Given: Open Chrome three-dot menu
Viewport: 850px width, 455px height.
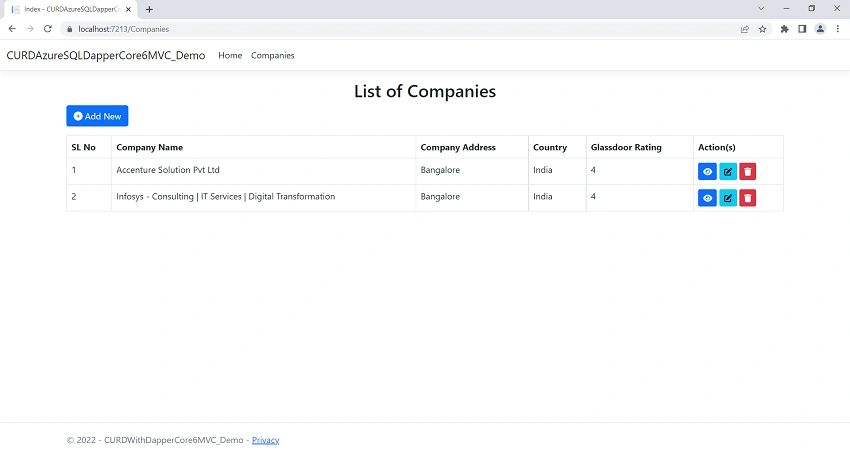Looking at the screenshot, I should pyautogui.click(x=838, y=29).
